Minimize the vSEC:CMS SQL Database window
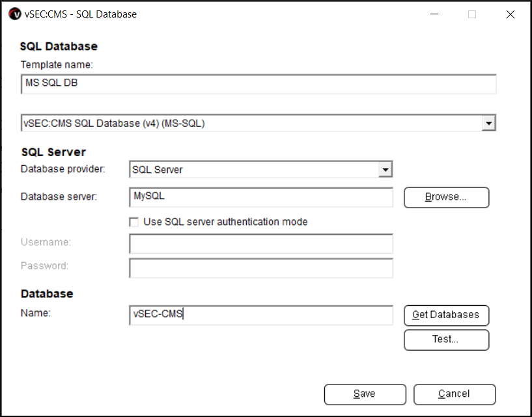The image size is (532, 417). pyautogui.click(x=434, y=14)
